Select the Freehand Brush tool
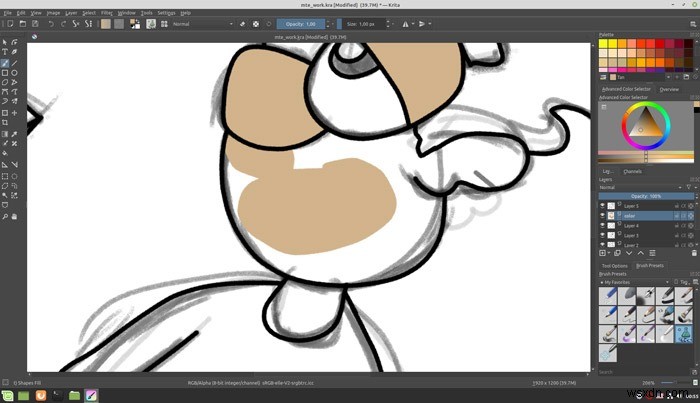 pyautogui.click(x=5, y=63)
